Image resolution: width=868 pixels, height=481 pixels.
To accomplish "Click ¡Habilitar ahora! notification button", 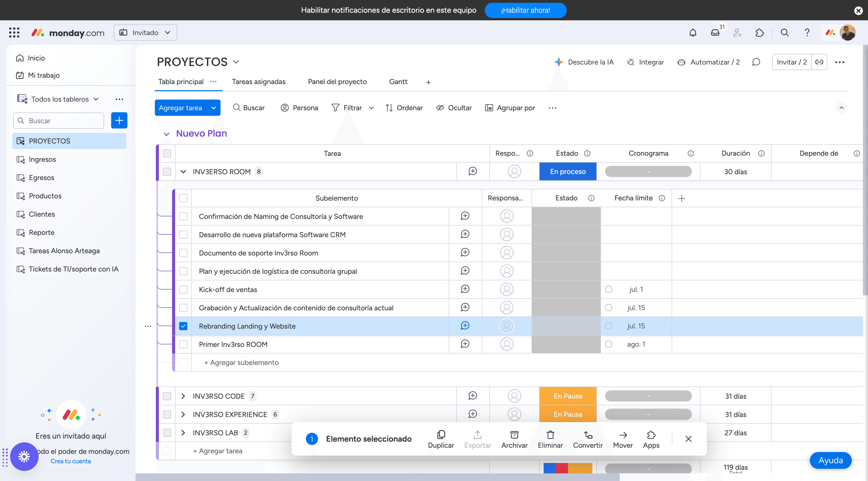I will [525, 10].
